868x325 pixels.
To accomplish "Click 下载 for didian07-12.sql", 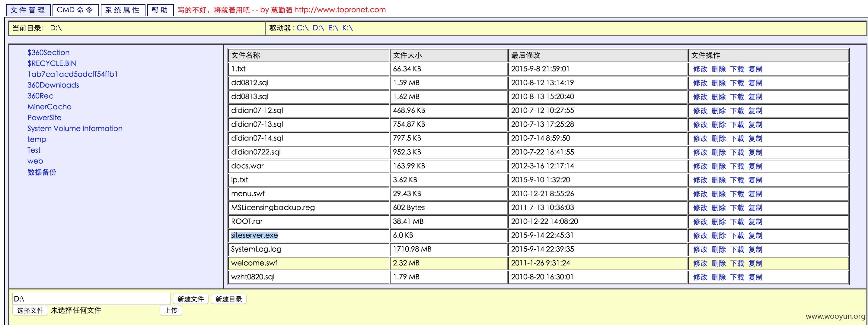I will click(x=737, y=111).
